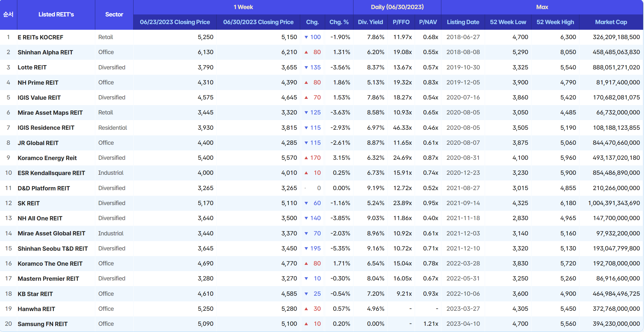Viewport: 644px width, 332px height.
Task: Click the up arrow for Hanwha REIT change
Action: (x=306, y=309)
